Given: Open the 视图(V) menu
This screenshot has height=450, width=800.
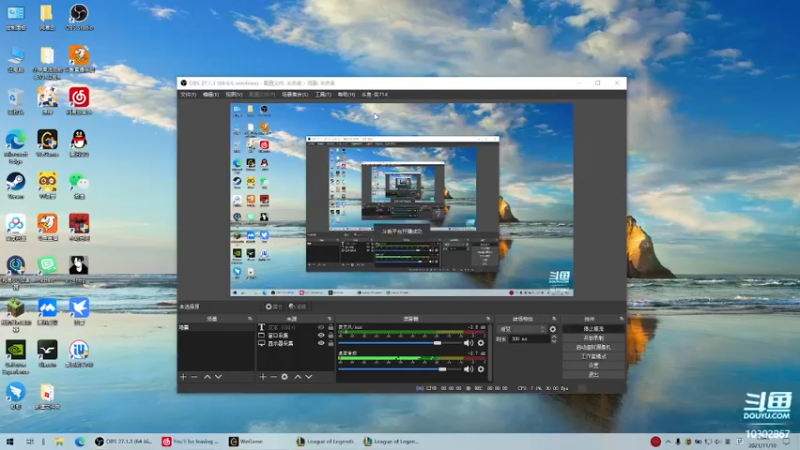Looking at the screenshot, I should tap(234, 95).
